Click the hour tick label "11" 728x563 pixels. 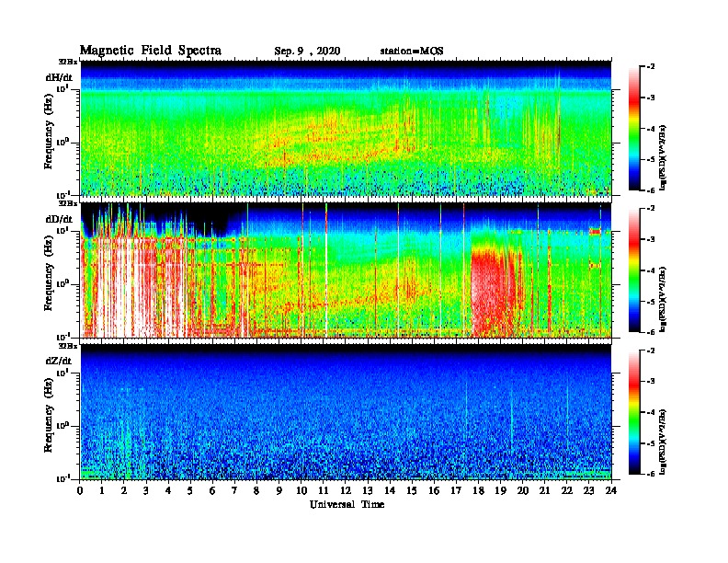(324, 491)
